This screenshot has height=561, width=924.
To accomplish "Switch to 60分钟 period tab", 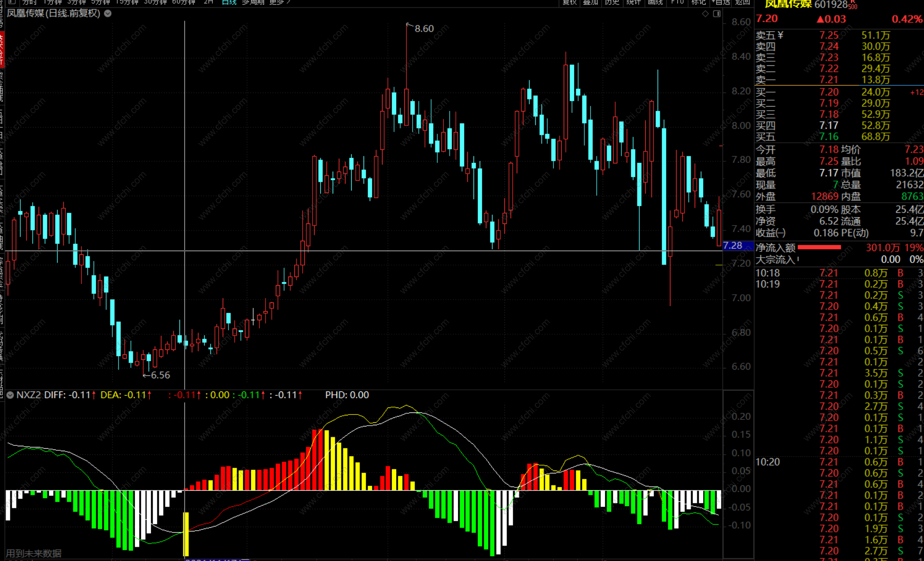I will (x=183, y=2).
